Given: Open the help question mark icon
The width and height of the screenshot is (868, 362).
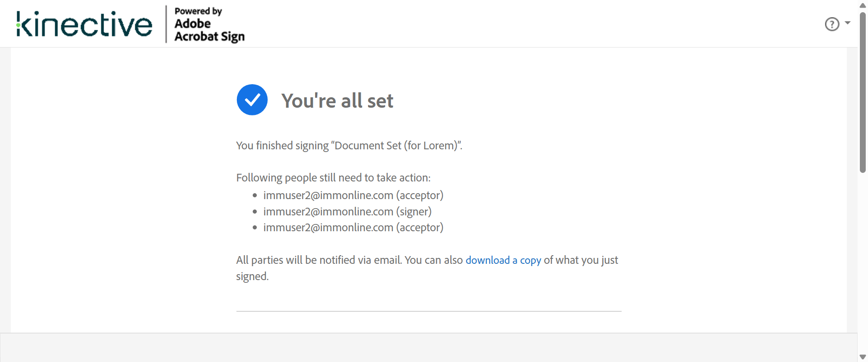Looking at the screenshot, I should [832, 24].
